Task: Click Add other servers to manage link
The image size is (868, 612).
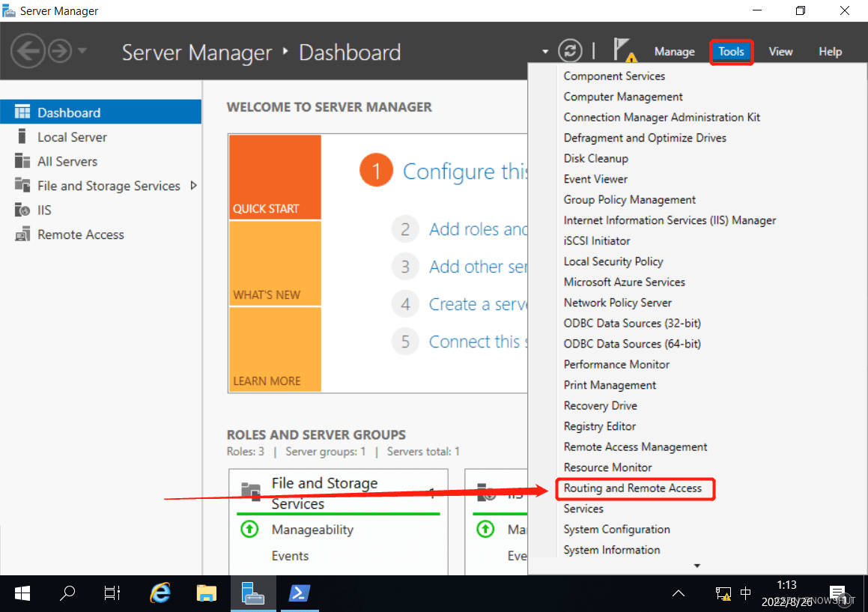Action: click(x=479, y=267)
